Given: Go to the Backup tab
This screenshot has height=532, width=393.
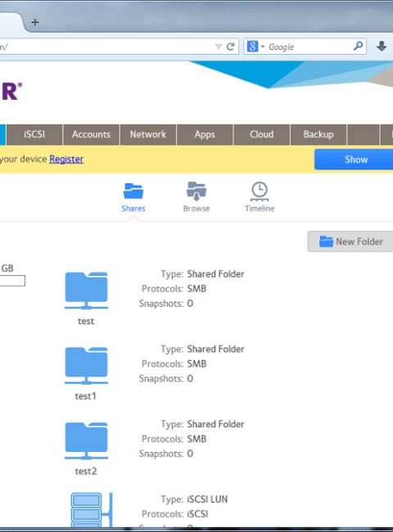Looking at the screenshot, I should 318,134.
